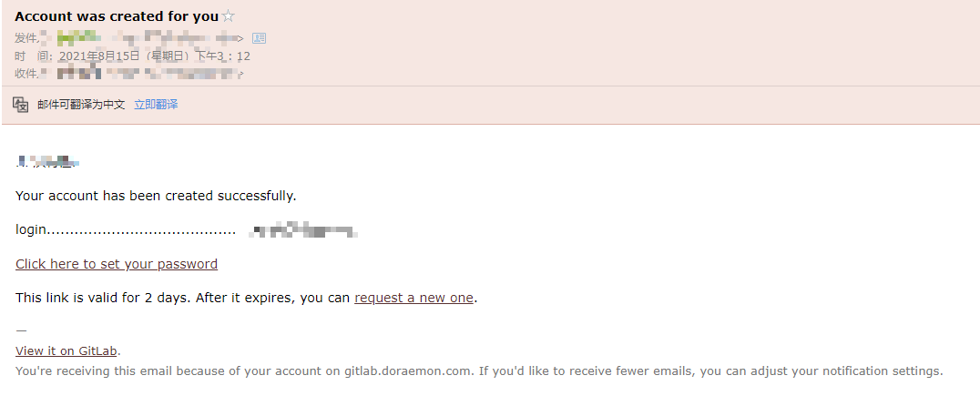The image size is (980, 406).
Task: Click the 邮件可翻译为中文 notice text
Action: (x=81, y=105)
